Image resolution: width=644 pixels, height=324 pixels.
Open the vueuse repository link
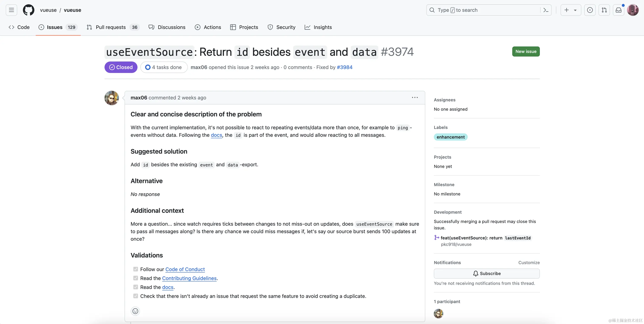pos(72,10)
